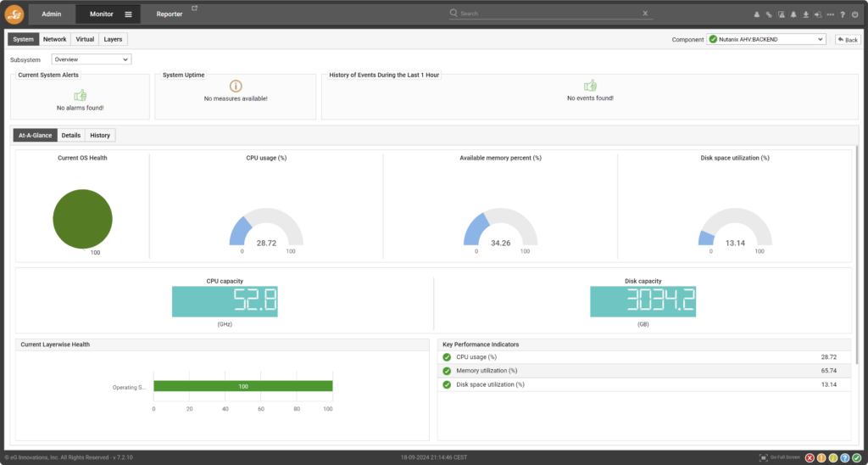Click the Go Full Screen link

pos(785,458)
